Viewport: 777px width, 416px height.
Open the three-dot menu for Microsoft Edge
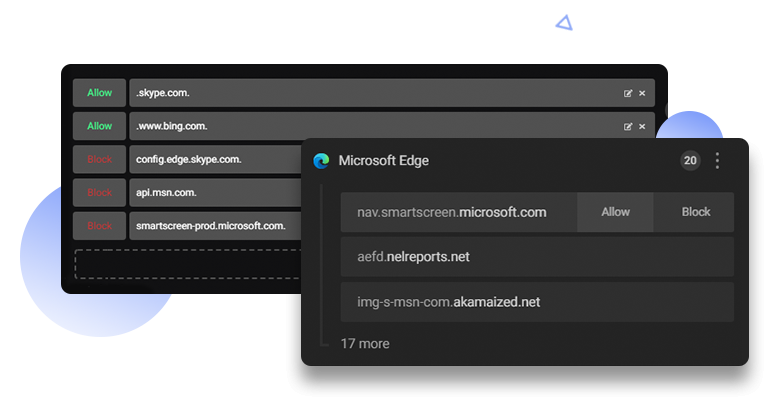pyautogui.click(x=717, y=161)
